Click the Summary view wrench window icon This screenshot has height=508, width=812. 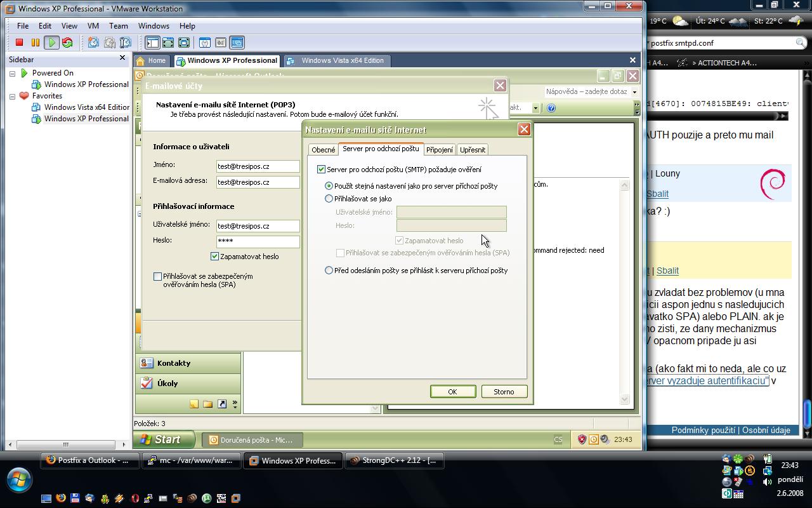coord(205,43)
